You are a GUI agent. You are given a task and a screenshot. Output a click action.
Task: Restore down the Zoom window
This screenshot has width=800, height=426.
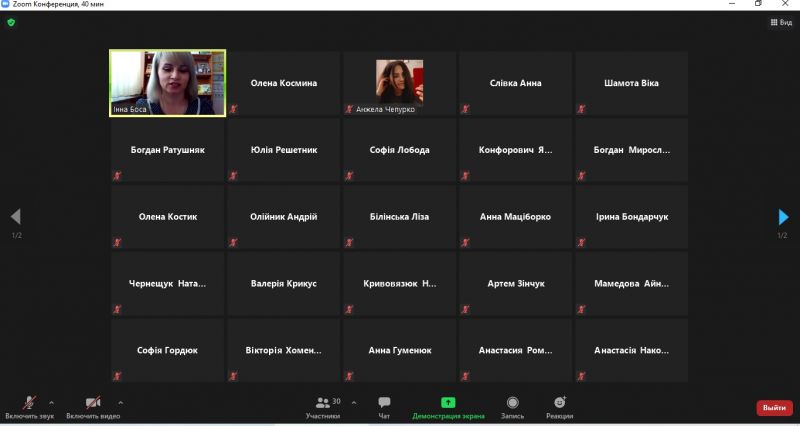coord(759,4)
